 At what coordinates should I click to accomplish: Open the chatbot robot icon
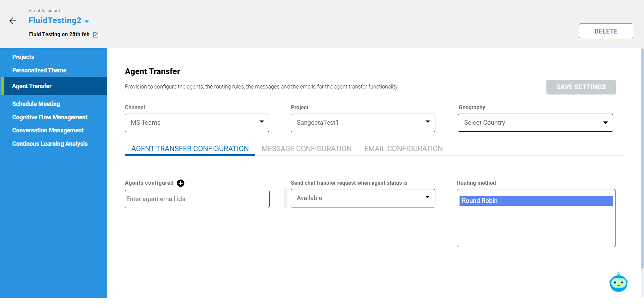[618, 283]
